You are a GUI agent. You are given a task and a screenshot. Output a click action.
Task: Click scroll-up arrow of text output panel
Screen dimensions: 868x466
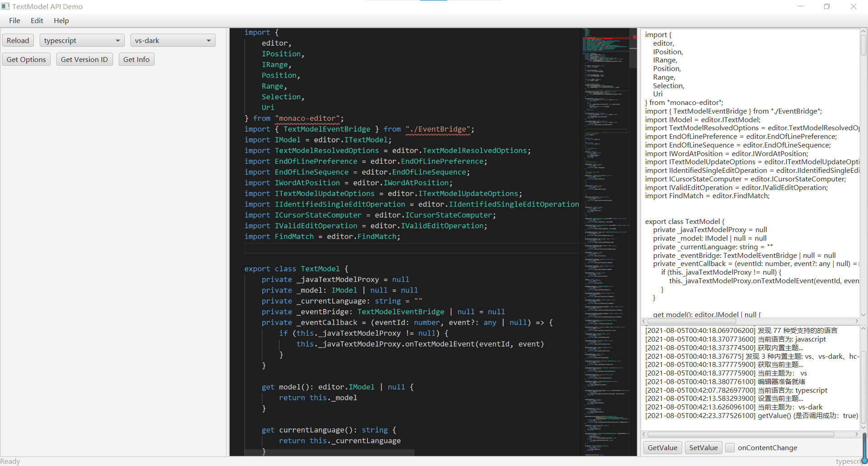pyautogui.click(x=863, y=31)
